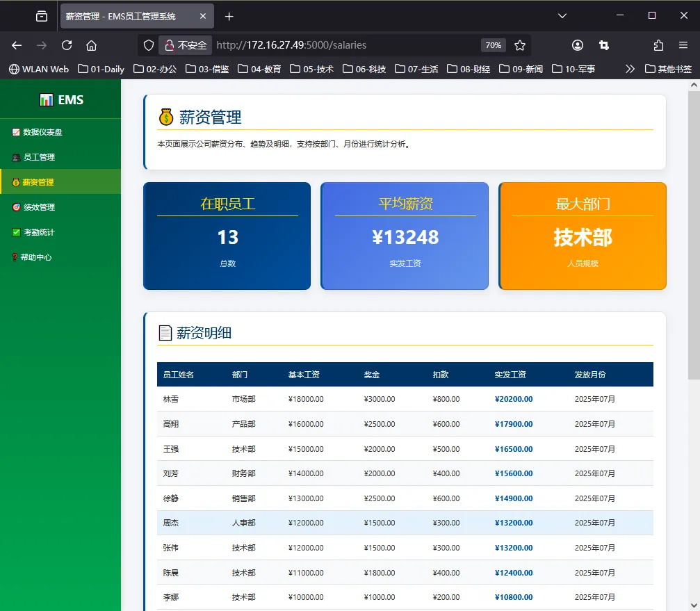Screen dimensions: 700x611
Task: Click the 部门 column header
Action: [240, 375]
